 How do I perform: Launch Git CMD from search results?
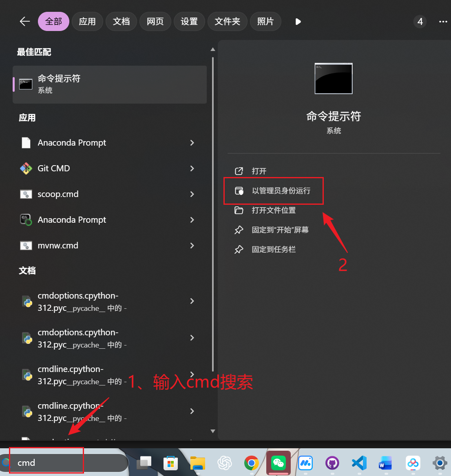coord(53,168)
